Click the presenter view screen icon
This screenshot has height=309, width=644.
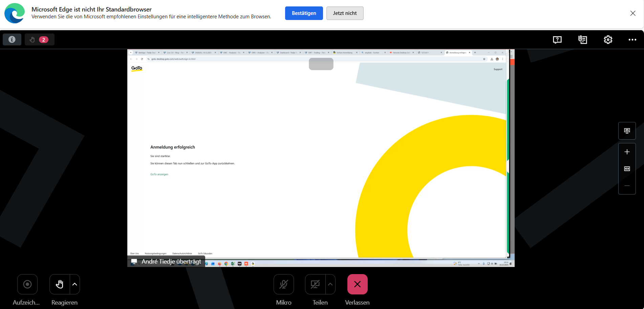(x=627, y=131)
